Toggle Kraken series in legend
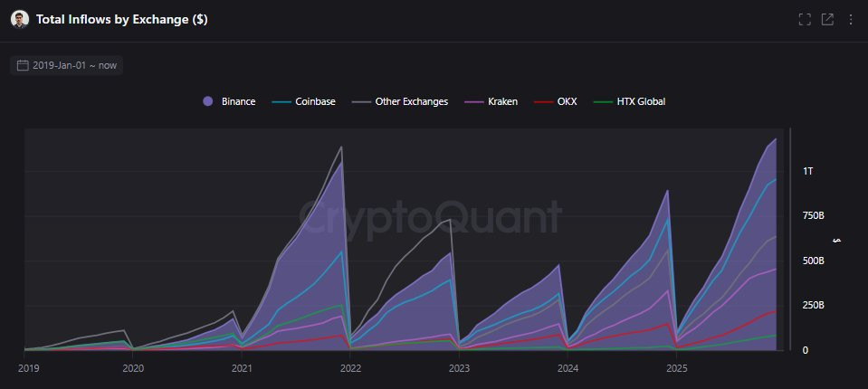868x389 pixels. tap(491, 101)
